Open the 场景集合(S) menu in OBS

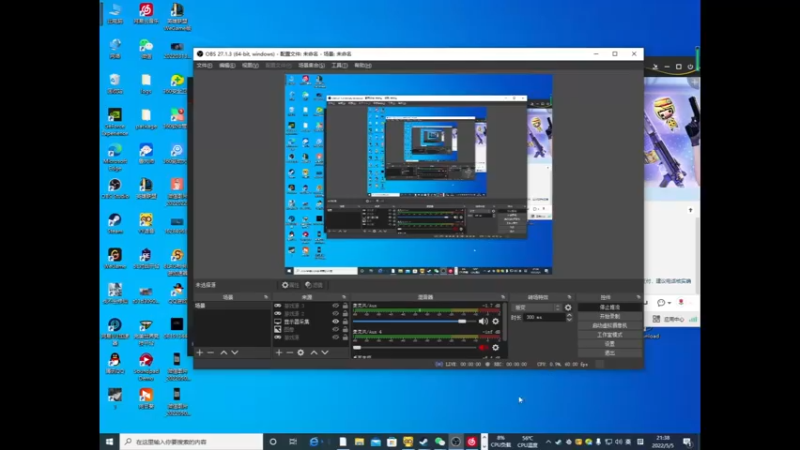[311, 65]
